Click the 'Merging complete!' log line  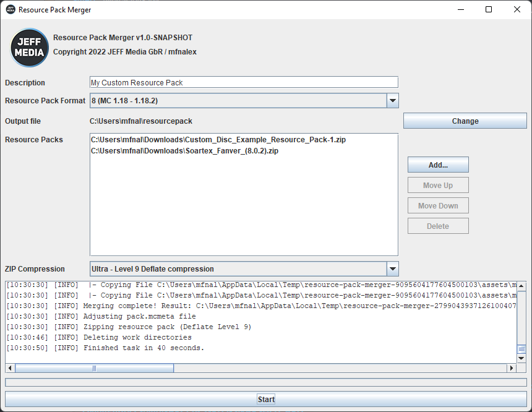tap(261, 306)
